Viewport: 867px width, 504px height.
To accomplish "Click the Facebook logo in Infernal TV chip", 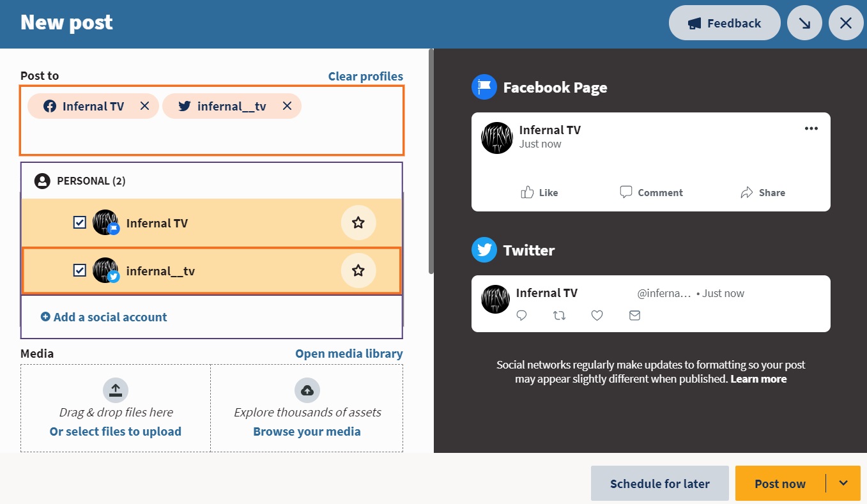I will 50,106.
